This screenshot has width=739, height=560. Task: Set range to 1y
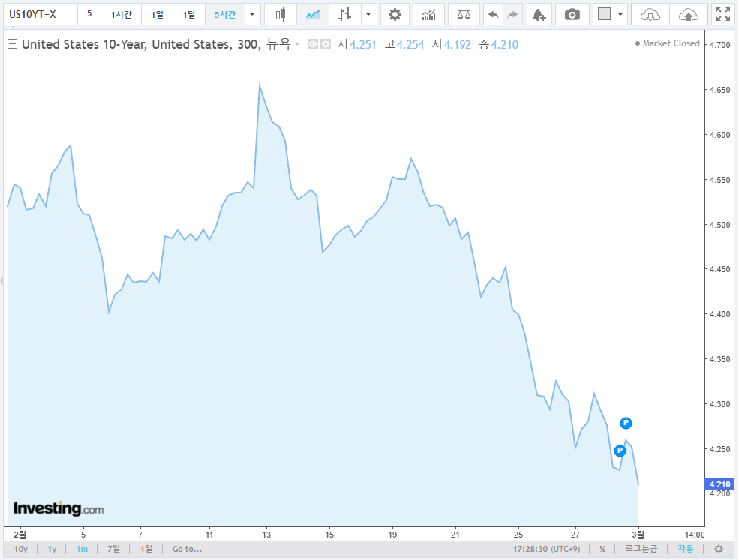pyautogui.click(x=52, y=549)
